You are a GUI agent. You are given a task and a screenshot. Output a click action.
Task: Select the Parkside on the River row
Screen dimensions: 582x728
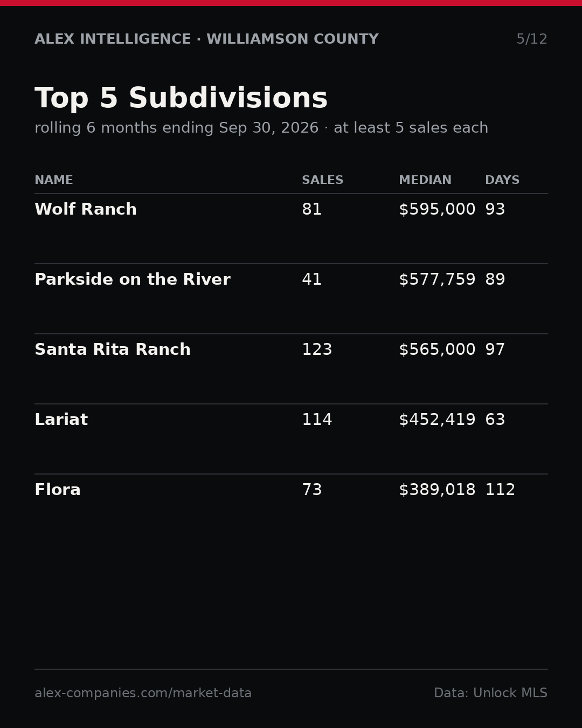point(291,299)
